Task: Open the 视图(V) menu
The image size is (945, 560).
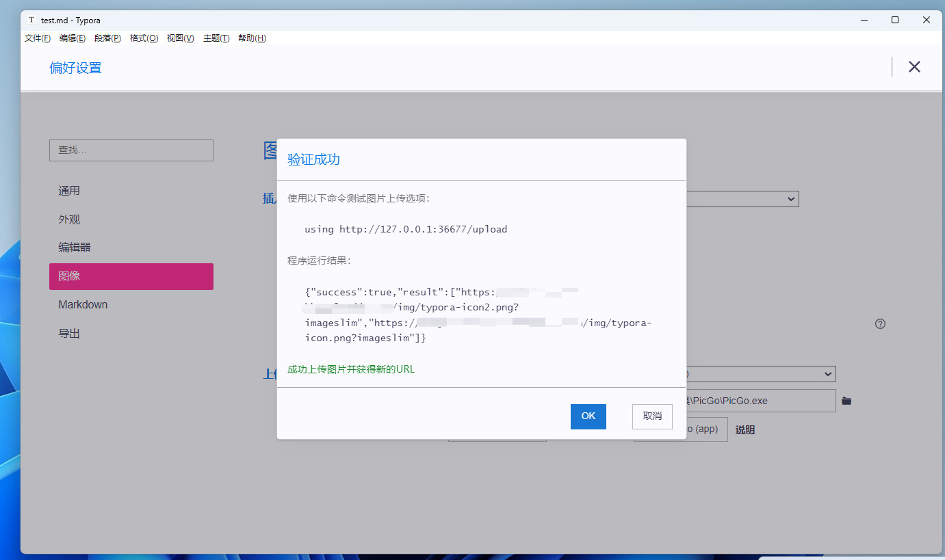Action: click(x=181, y=38)
